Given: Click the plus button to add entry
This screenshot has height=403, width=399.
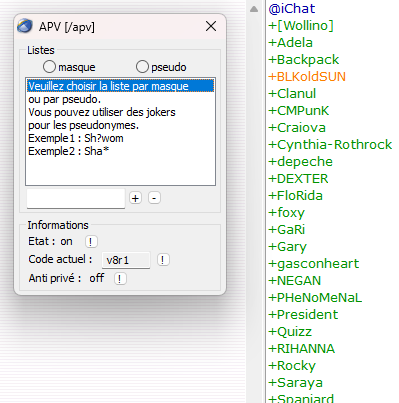Looking at the screenshot, I should 135,198.
